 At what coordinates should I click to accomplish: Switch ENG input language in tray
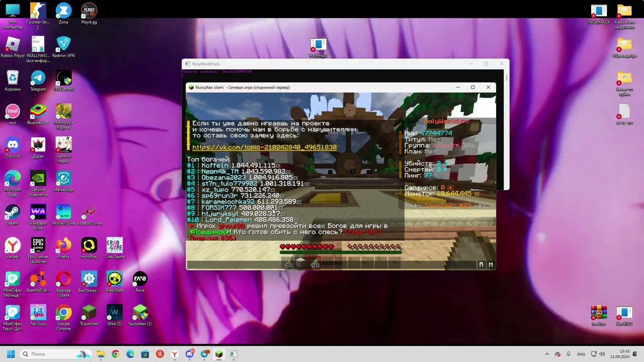(x=581, y=354)
